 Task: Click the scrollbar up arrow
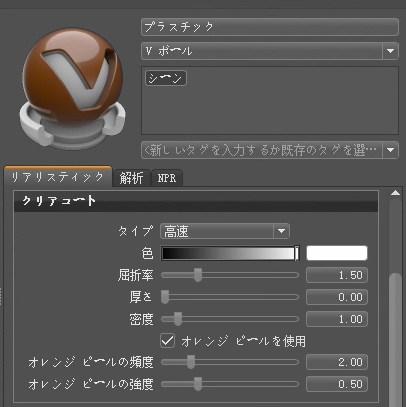pyautogui.click(x=395, y=193)
